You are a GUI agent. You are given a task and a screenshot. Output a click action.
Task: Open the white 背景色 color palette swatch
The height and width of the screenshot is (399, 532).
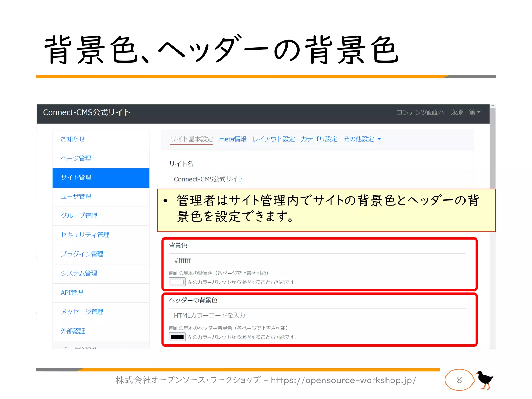click(177, 282)
